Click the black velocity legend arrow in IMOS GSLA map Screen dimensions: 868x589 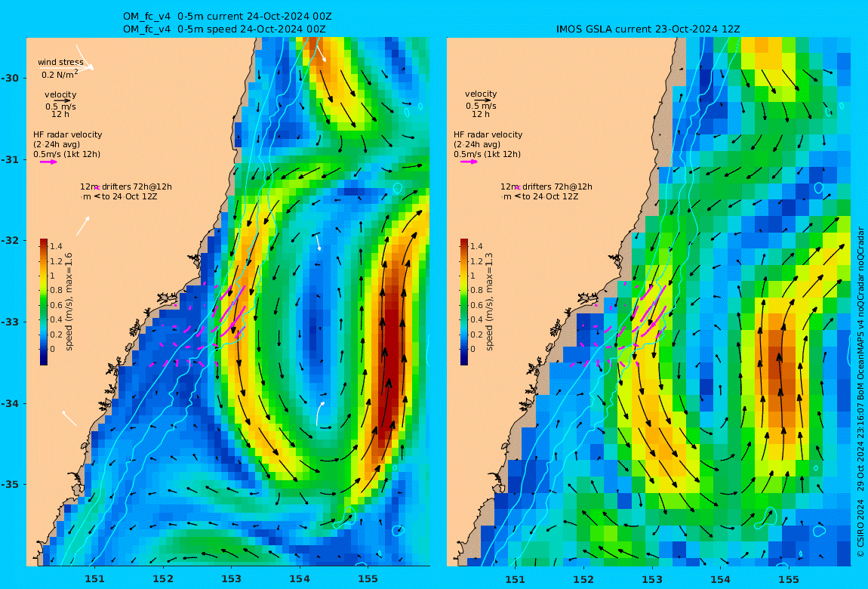coord(482,100)
